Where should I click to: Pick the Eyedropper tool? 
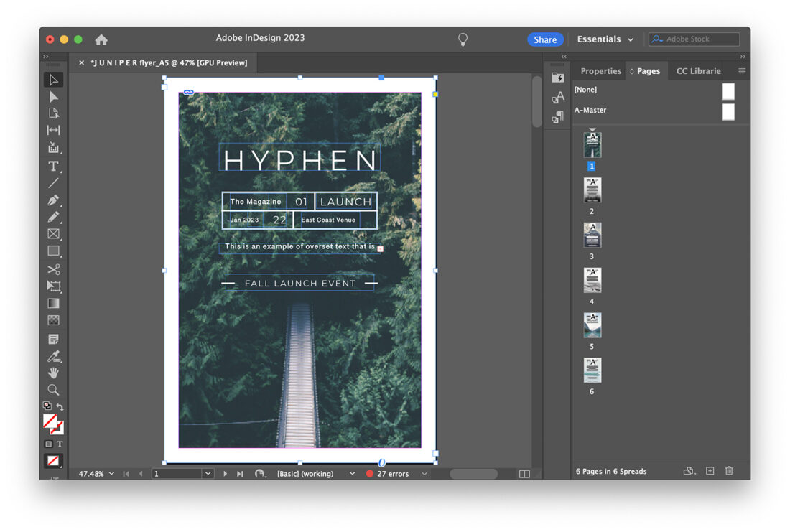54,355
